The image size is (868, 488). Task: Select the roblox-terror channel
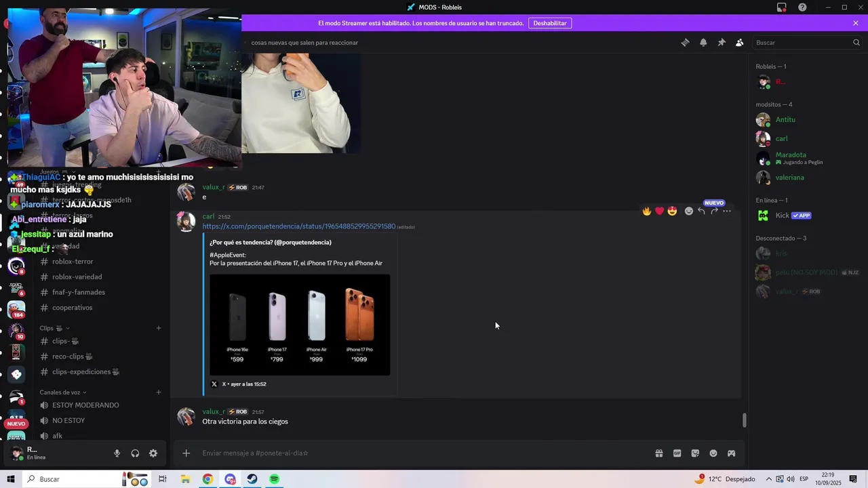coord(73,262)
